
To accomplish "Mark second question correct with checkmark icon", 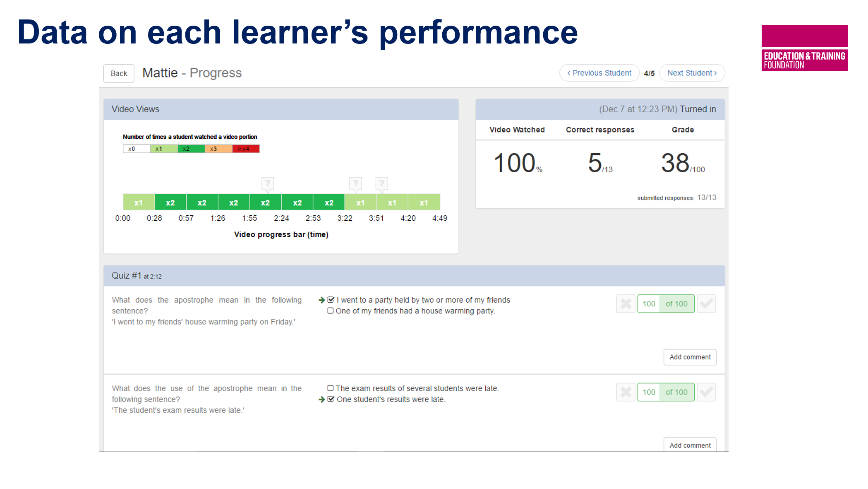I will 706,392.
